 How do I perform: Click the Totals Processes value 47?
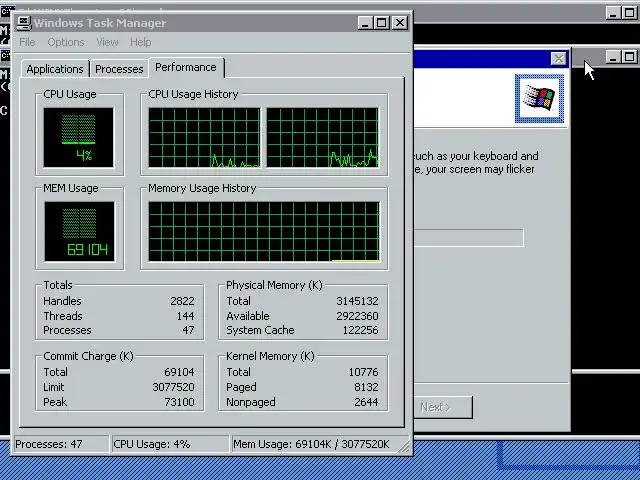188,330
